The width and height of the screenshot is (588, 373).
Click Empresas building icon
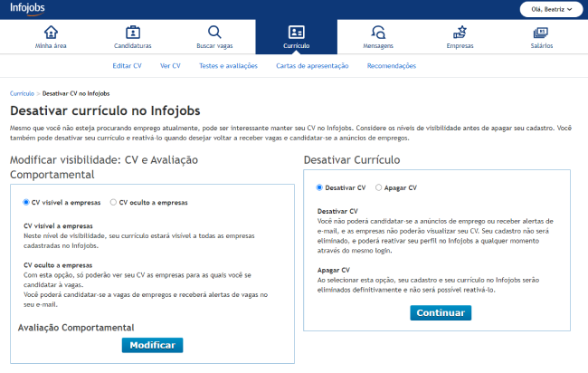click(460, 32)
